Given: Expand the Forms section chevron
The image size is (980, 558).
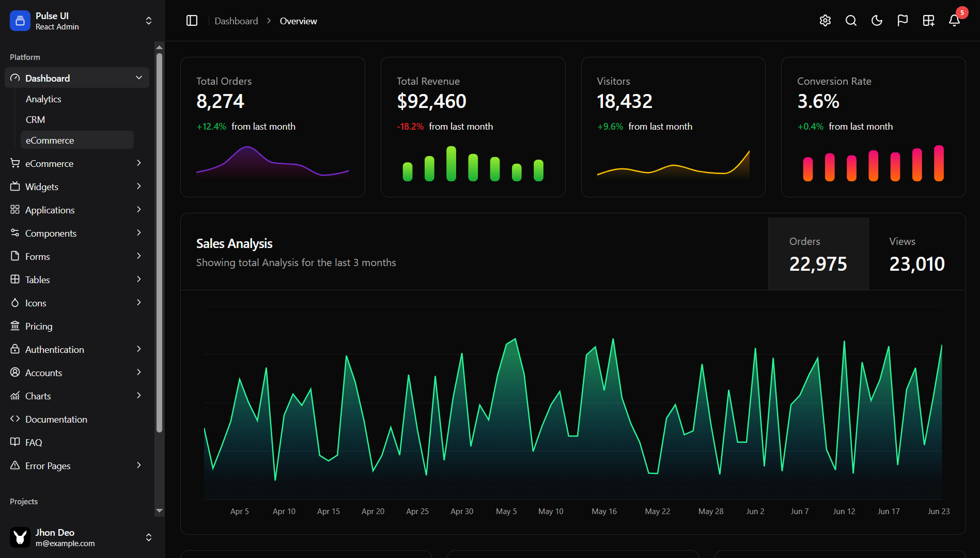Looking at the screenshot, I should coord(139,256).
